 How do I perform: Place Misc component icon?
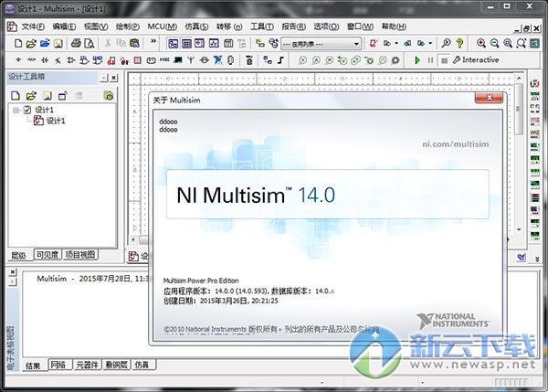pos(164,60)
